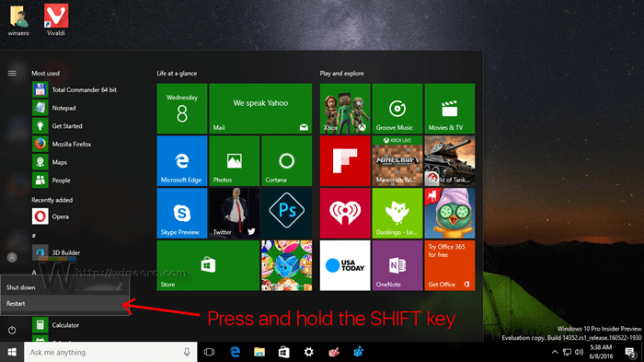
Task: Open the Duolingo tile
Action: pyautogui.click(x=397, y=213)
